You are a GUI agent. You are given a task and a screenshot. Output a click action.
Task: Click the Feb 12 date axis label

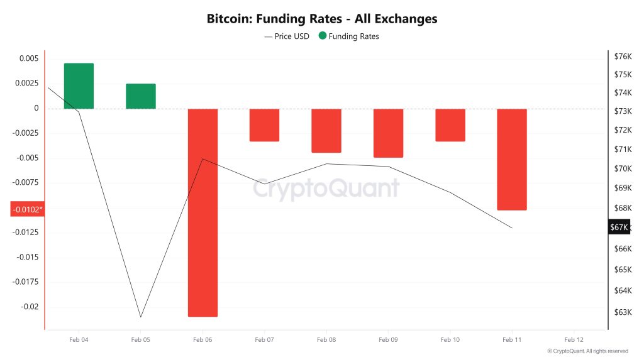tap(574, 339)
